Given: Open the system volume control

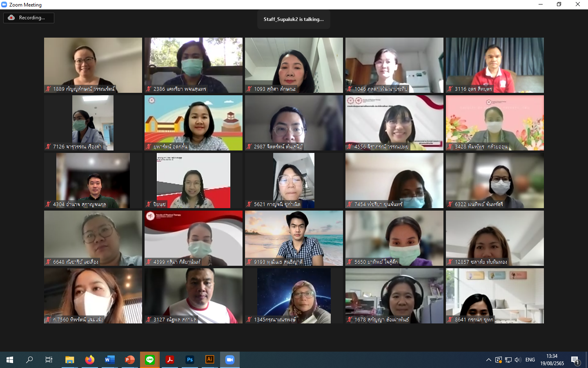Looking at the screenshot, I should 518,360.
